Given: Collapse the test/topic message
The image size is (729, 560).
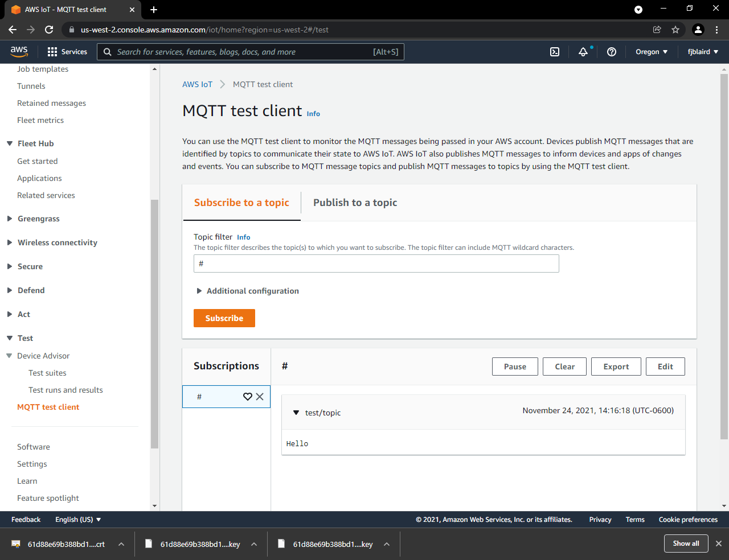Looking at the screenshot, I should (296, 413).
